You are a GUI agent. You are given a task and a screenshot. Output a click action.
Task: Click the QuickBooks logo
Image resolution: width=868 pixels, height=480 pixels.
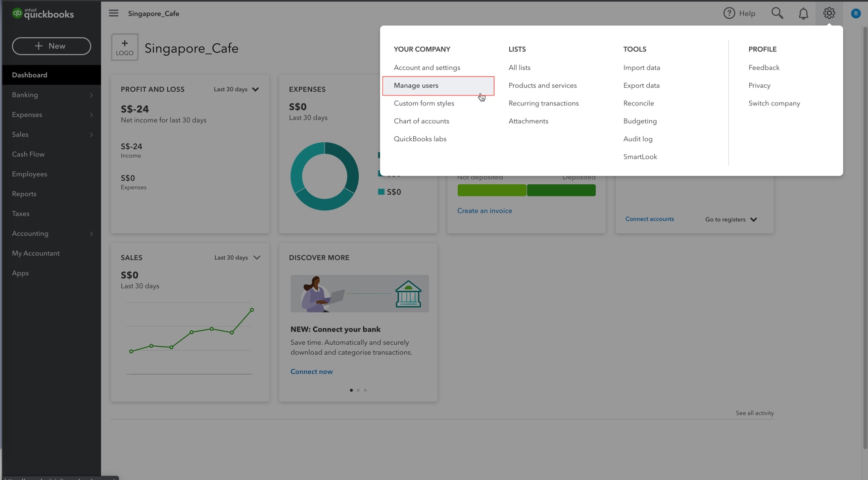click(x=43, y=13)
